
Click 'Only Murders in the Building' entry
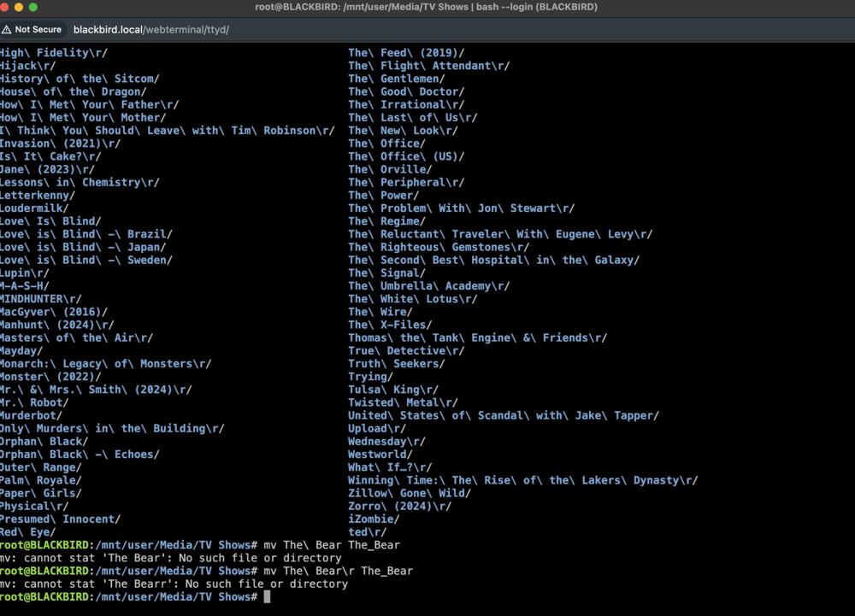click(112, 429)
